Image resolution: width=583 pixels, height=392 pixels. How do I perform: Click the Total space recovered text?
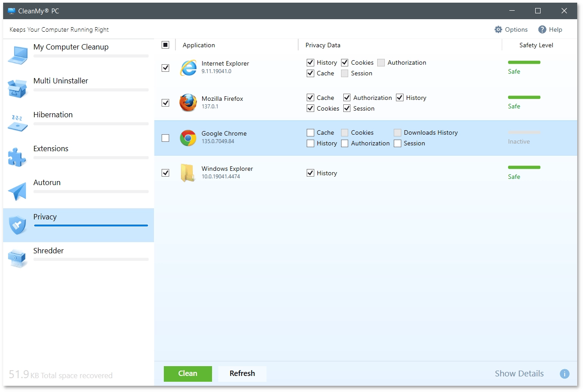pyautogui.click(x=61, y=375)
